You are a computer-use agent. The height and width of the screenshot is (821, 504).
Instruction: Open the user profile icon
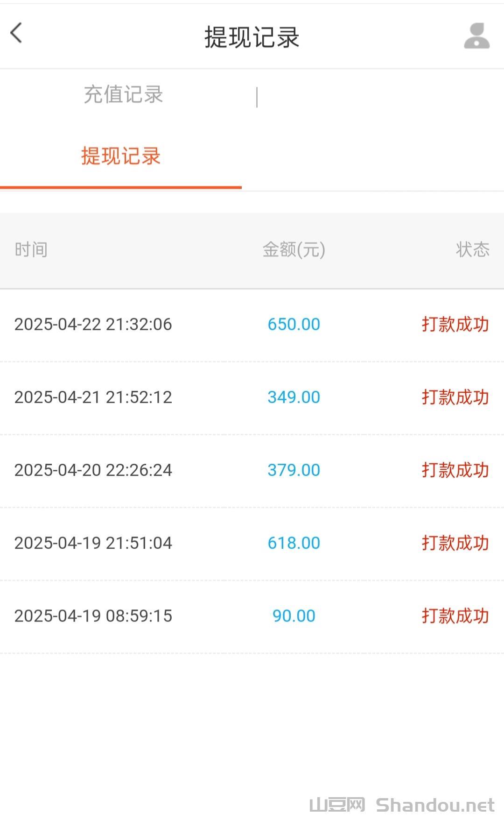coord(476,36)
